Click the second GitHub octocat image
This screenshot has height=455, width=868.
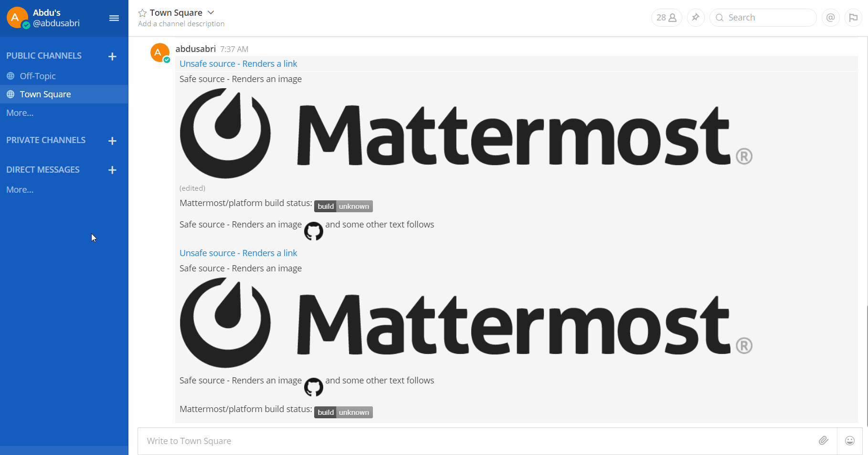(314, 387)
